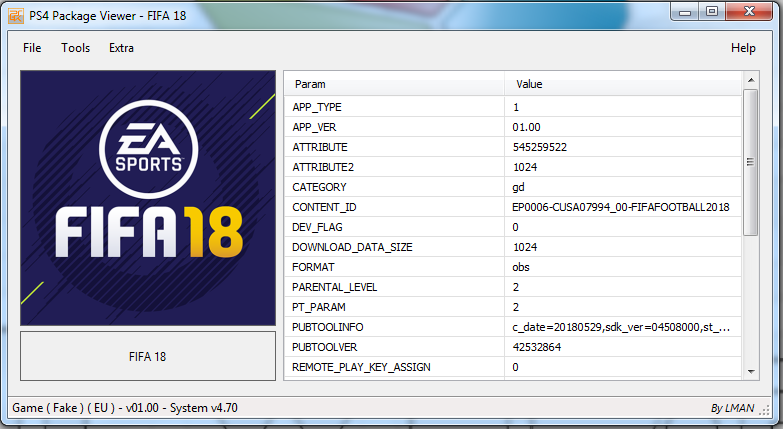Open the File menu
Image resolution: width=783 pixels, height=429 pixels.
(x=32, y=48)
